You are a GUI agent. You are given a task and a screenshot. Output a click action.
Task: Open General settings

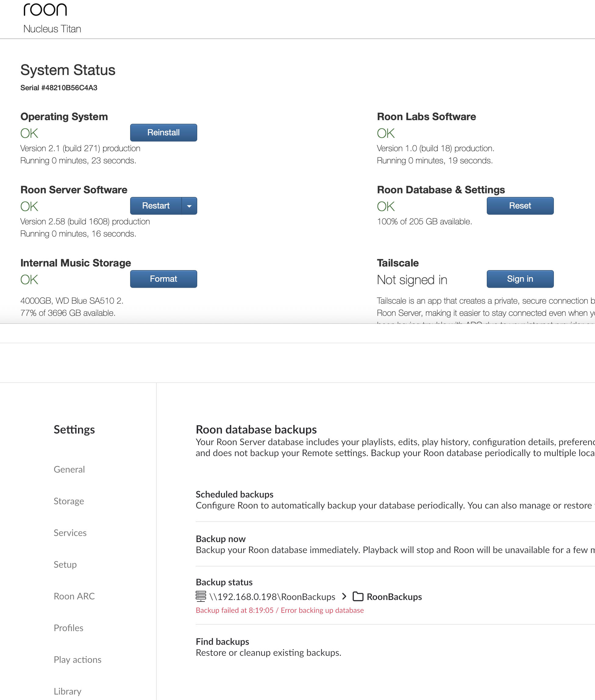click(69, 469)
